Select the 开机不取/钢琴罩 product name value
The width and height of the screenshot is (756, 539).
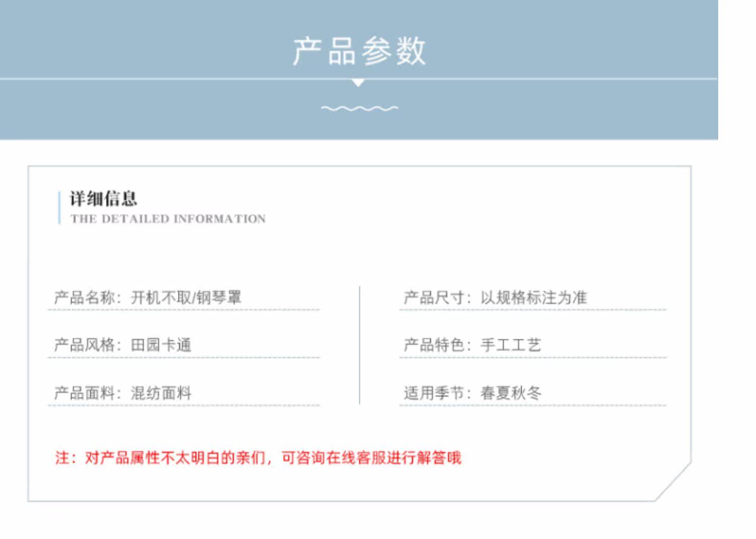tap(186, 297)
